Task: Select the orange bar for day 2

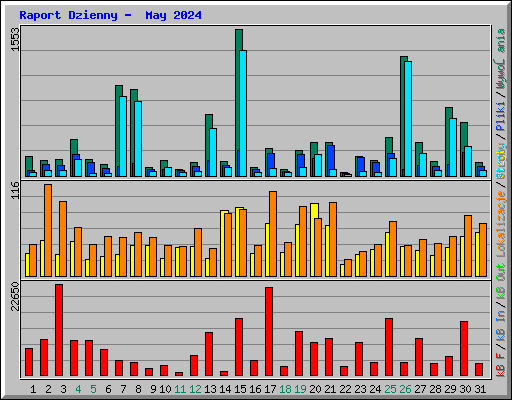Action: click(x=48, y=230)
